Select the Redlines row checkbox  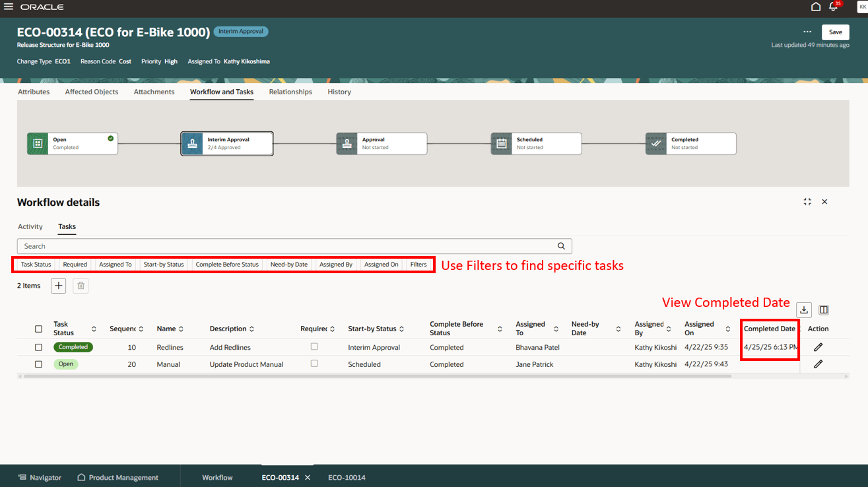[x=38, y=347]
